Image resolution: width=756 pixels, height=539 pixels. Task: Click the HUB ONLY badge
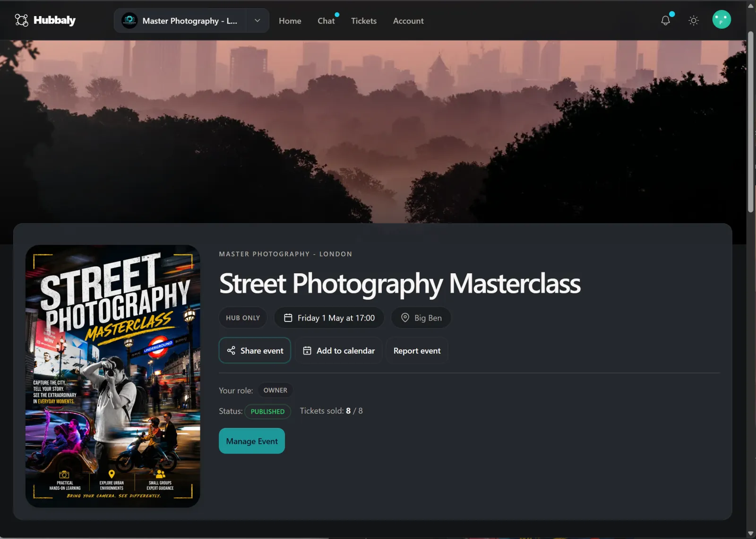[243, 318]
